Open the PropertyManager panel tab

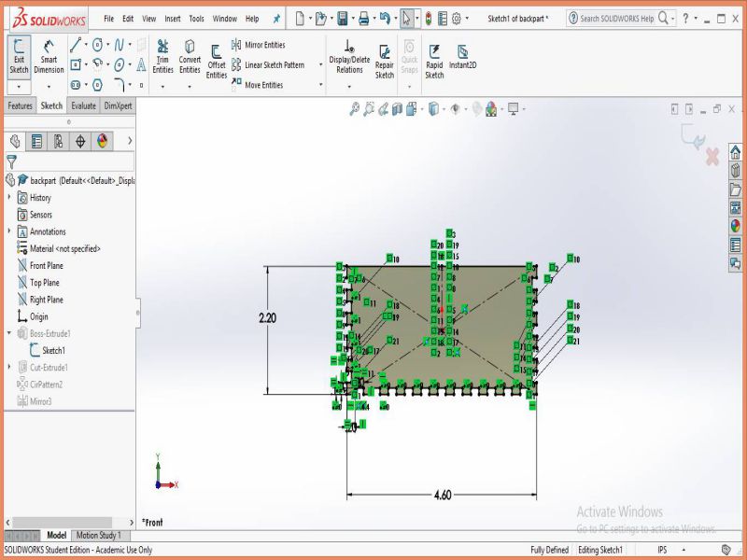click(36, 141)
